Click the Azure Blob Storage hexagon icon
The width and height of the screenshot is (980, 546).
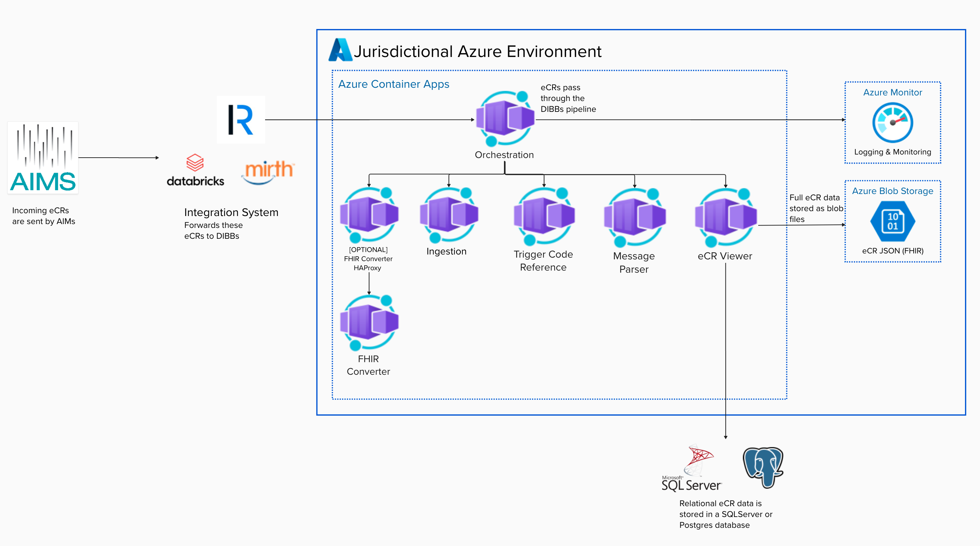[x=892, y=221]
